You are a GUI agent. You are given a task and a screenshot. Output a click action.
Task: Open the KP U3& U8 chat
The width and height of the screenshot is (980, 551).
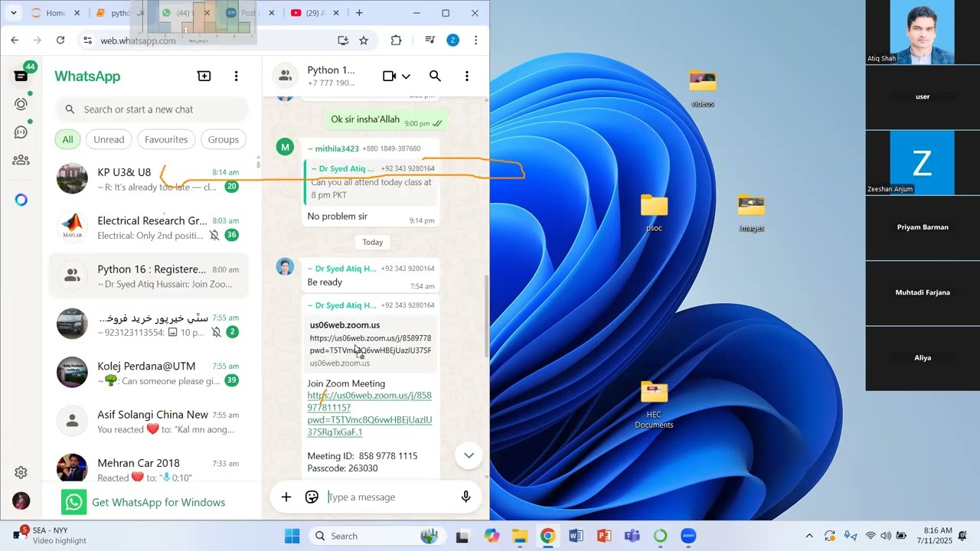tap(149, 178)
